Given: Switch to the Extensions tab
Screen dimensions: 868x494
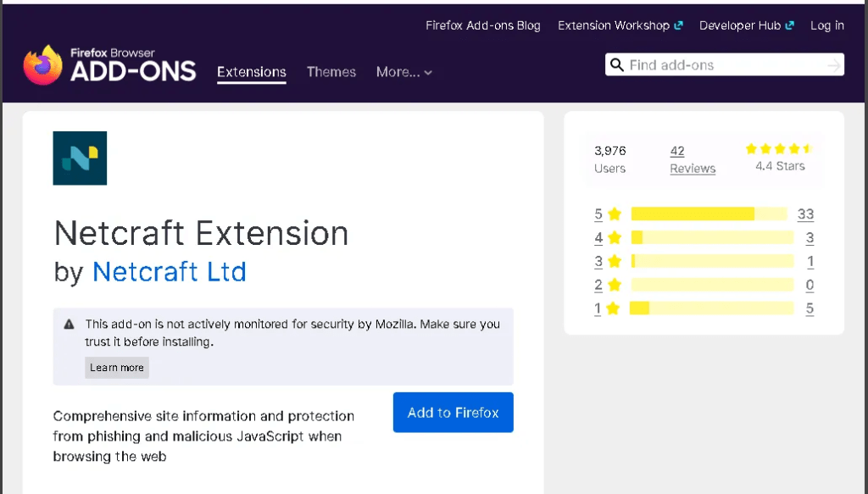Looking at the screenshot, I should [x=252, y=72].
